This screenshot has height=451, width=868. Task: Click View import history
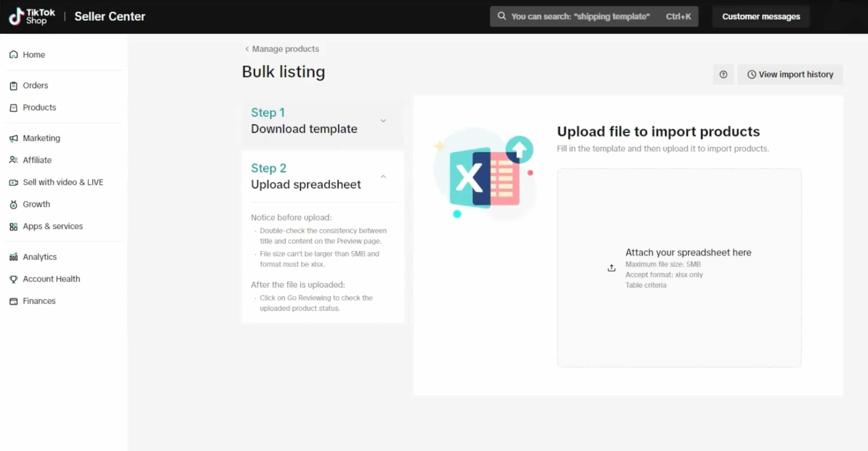790,74
